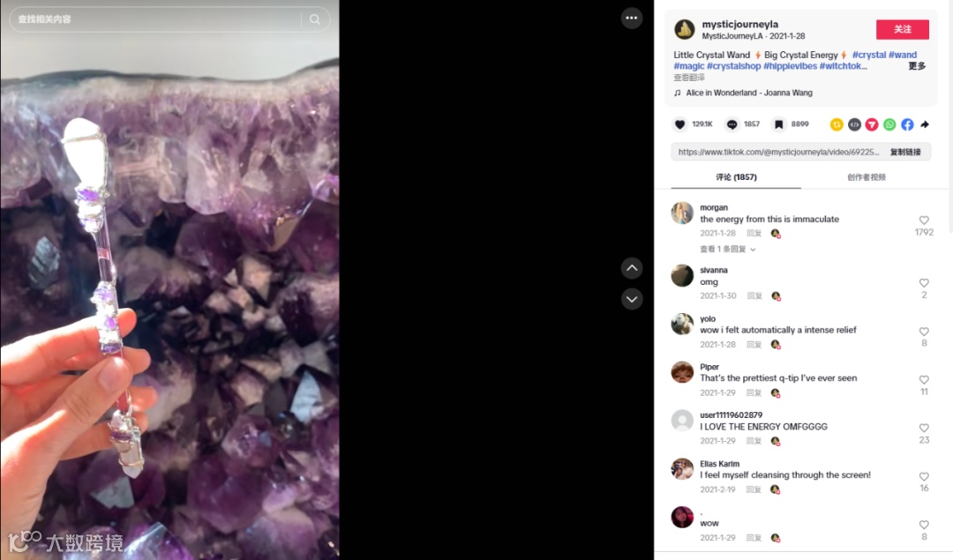This screenshot has width=953, height=560.
Task: Go to next video with down chevron
Action: point(632,299)
